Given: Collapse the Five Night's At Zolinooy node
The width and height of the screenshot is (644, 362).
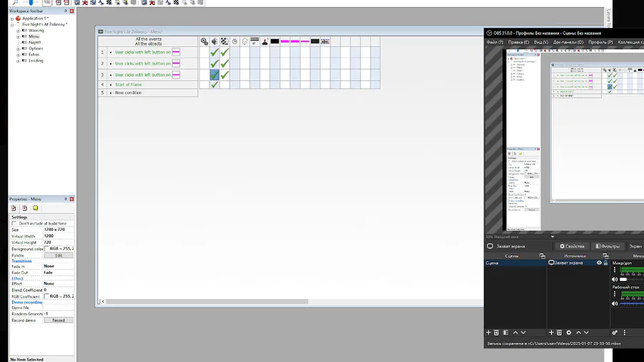Looking at the screenshot, I should click(12, 24).
